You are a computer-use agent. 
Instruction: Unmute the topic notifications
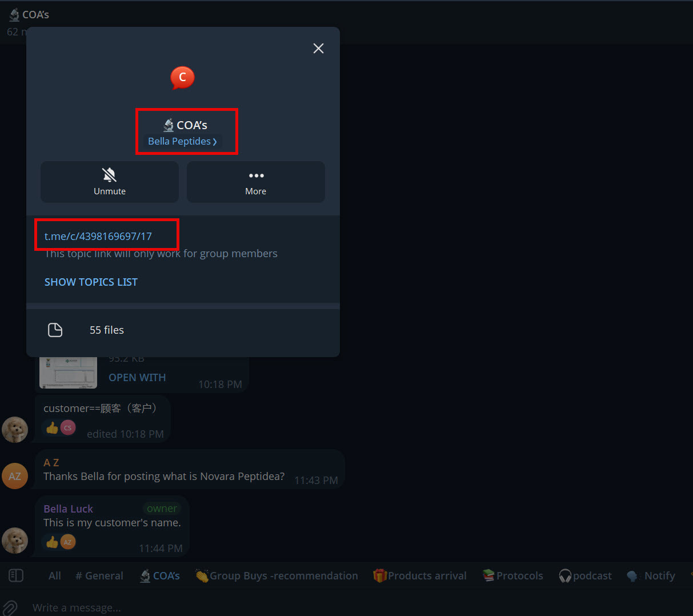(110, 182)
